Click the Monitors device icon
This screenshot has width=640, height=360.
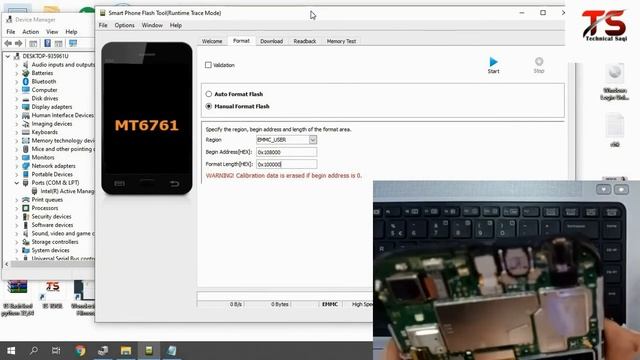26,158
